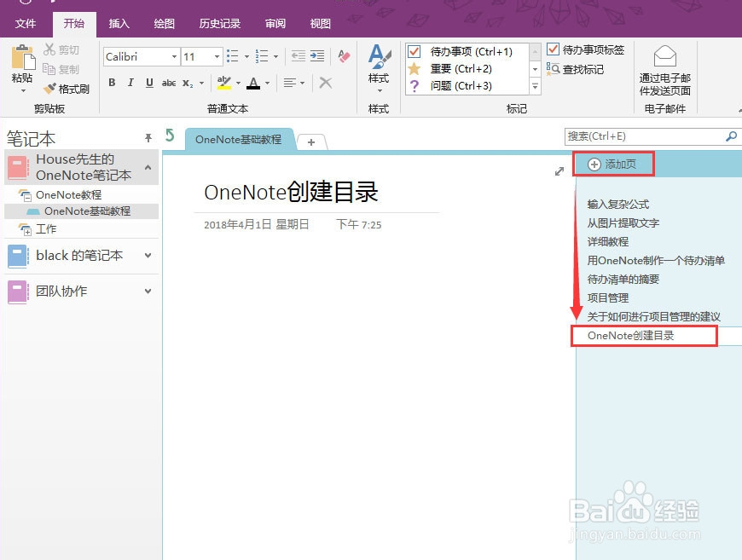This screenshot has width=742, height=560.
Task: Click the Find Tags icon
Action: [x=553, y=69]
